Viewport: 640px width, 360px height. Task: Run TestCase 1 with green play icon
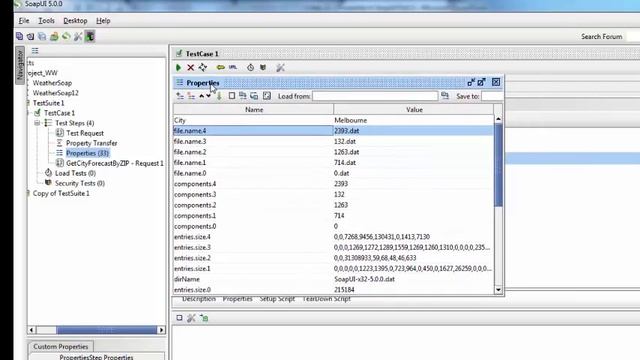pos(178,67)
